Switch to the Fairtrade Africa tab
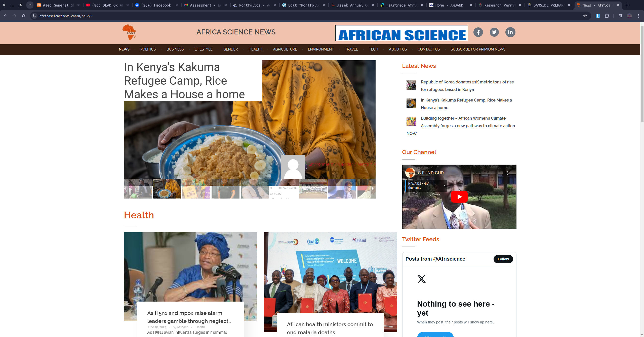The image size is (644, 337). 401,5
